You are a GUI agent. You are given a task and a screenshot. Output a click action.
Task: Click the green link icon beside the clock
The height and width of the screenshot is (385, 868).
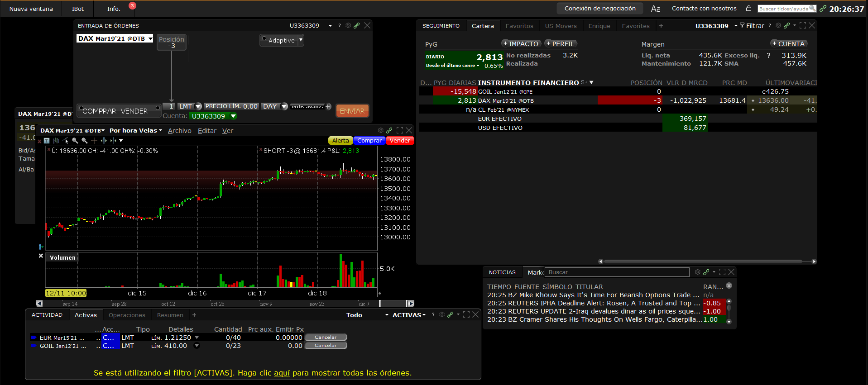tap(823, 9)
